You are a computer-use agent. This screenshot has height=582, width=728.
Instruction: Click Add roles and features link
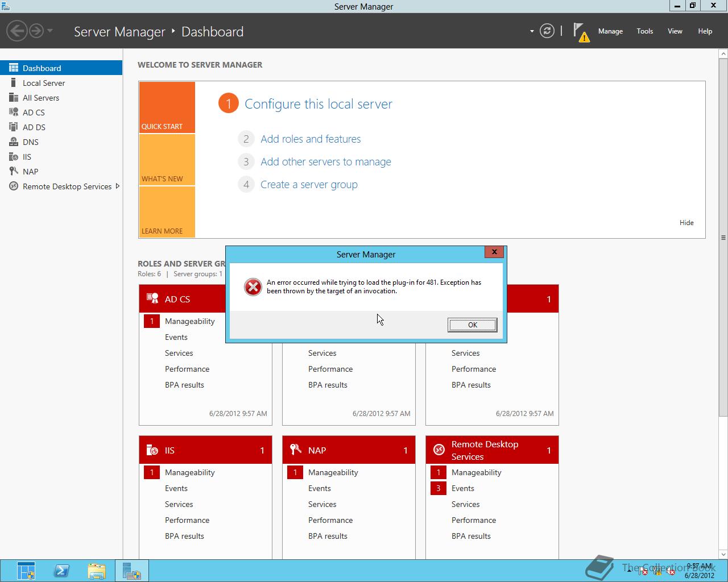pos(311,139)
